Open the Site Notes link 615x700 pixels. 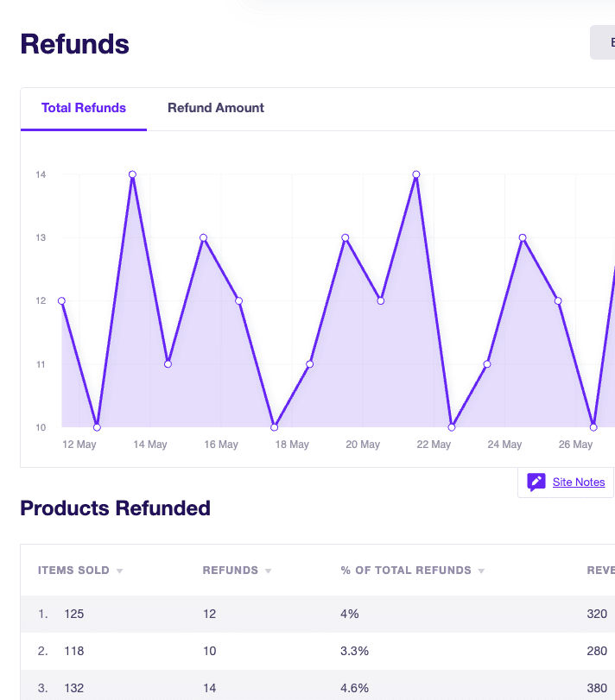(579, 482)
